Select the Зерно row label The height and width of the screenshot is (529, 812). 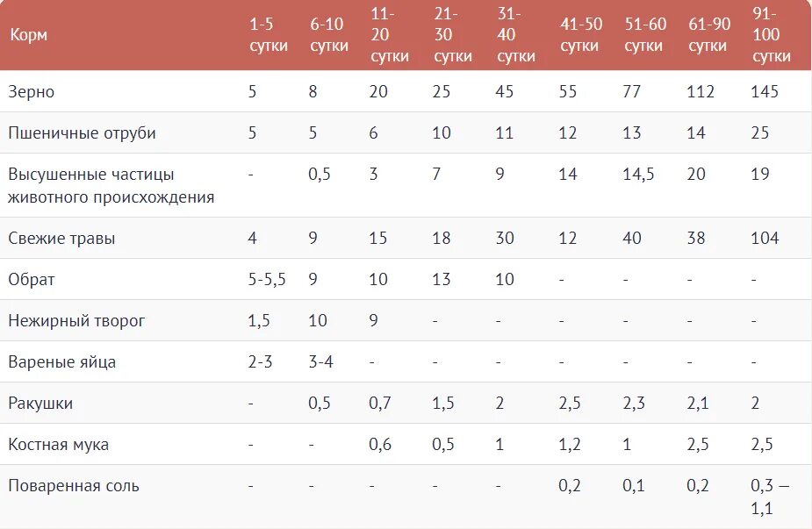[x=31, y=91]
